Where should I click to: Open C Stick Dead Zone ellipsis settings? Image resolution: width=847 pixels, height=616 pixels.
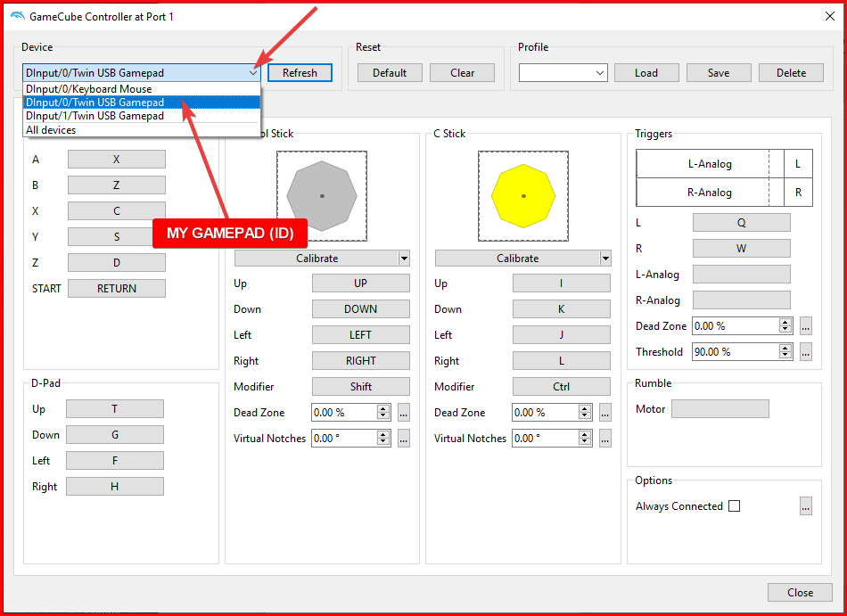click(605, 413)
